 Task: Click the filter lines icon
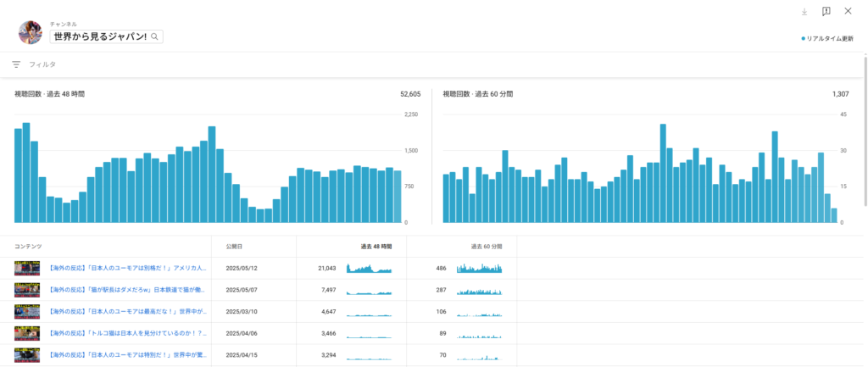16,64
